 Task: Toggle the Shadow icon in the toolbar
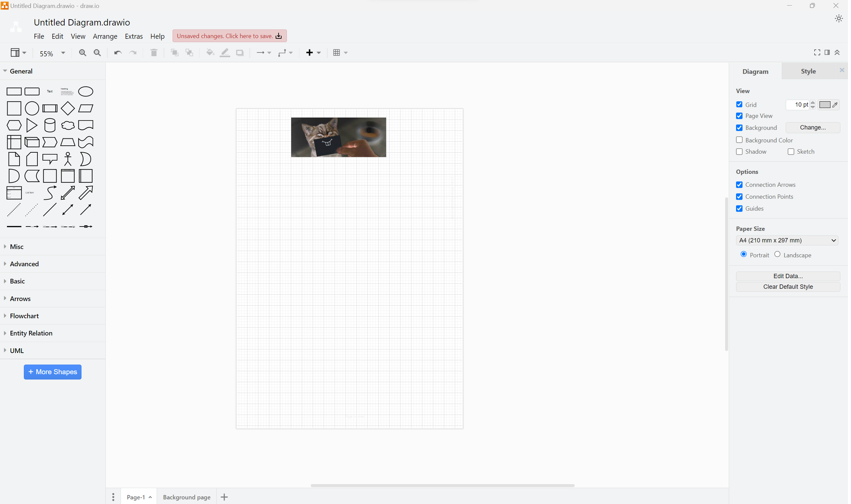pyautogui.click(x=240, y=53)
